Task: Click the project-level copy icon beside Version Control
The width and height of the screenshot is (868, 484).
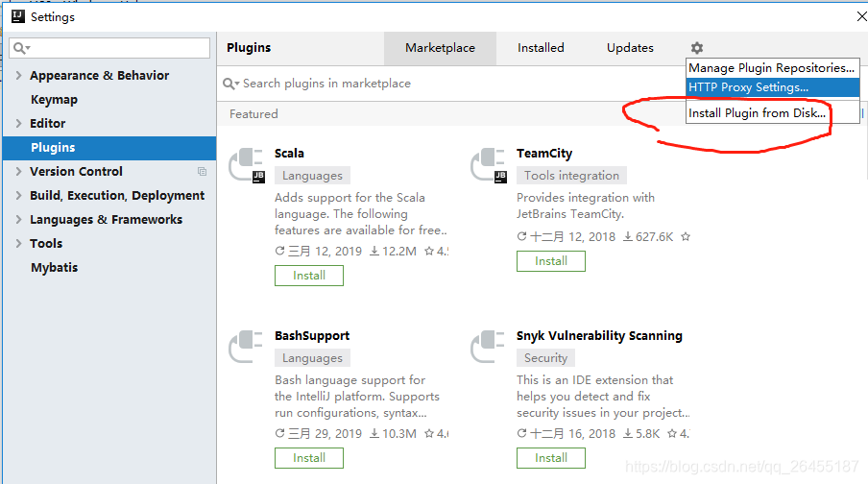Action: pos(202,172)
